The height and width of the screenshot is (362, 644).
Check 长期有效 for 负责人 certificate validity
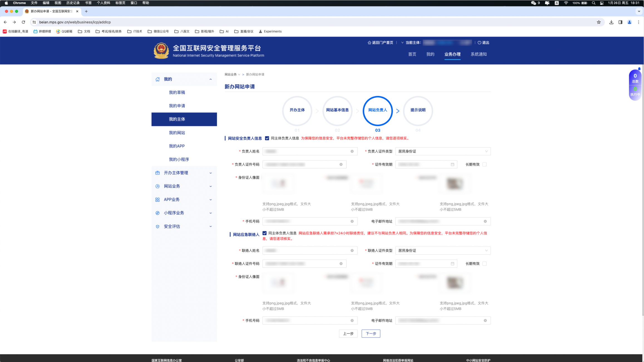[x=485, y=164]
